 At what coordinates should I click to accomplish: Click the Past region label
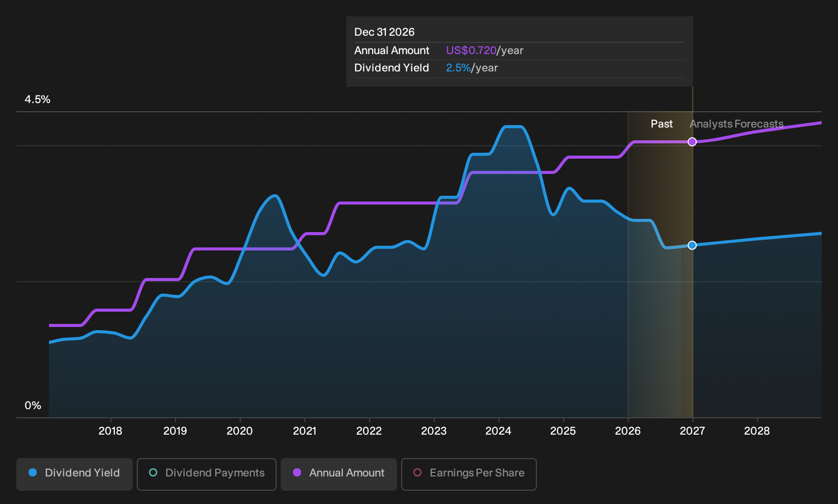pyautogui.click(x=661, y=124)
